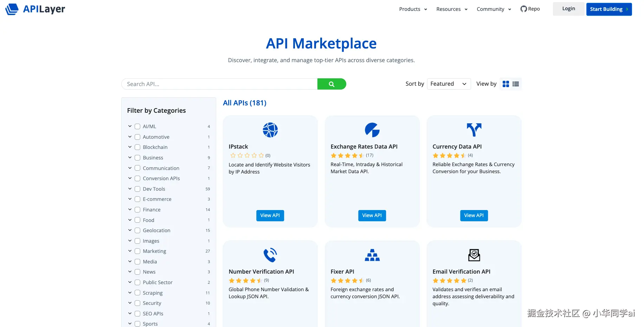Click the Currency Data API arrows icon
This screenshot has height=327, width=644.
(x=474, y=130)
